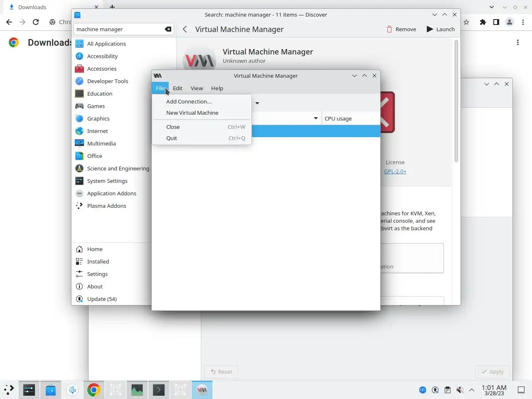532x399 pixels.
Task: Open the Graphics category icon
Action: pos(79,118)
